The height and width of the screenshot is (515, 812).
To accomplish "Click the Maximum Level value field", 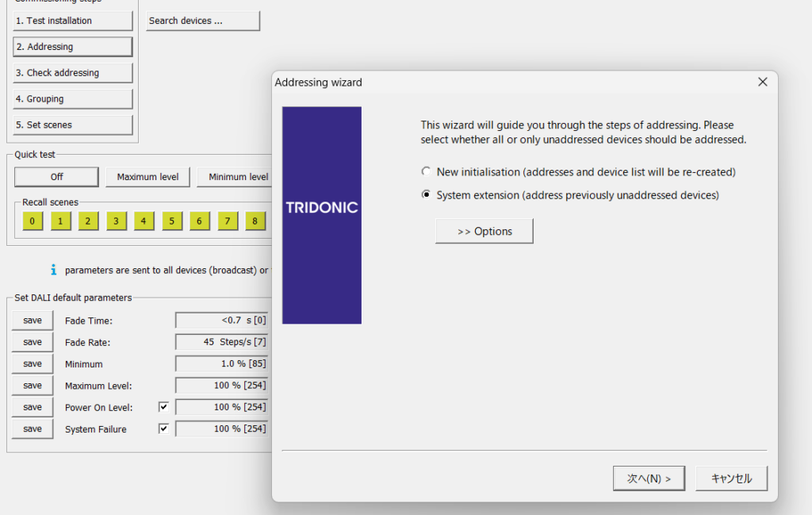I will click(x=222, y=386).
